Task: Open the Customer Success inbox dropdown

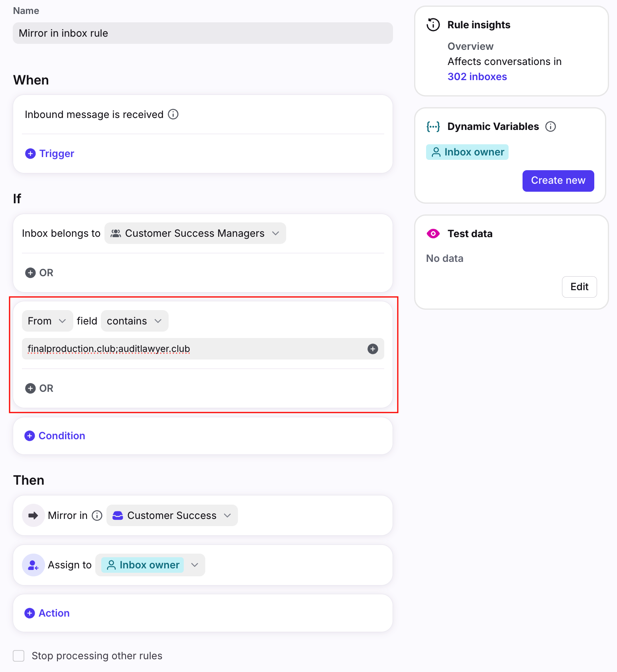Action: tap(172, 515)
